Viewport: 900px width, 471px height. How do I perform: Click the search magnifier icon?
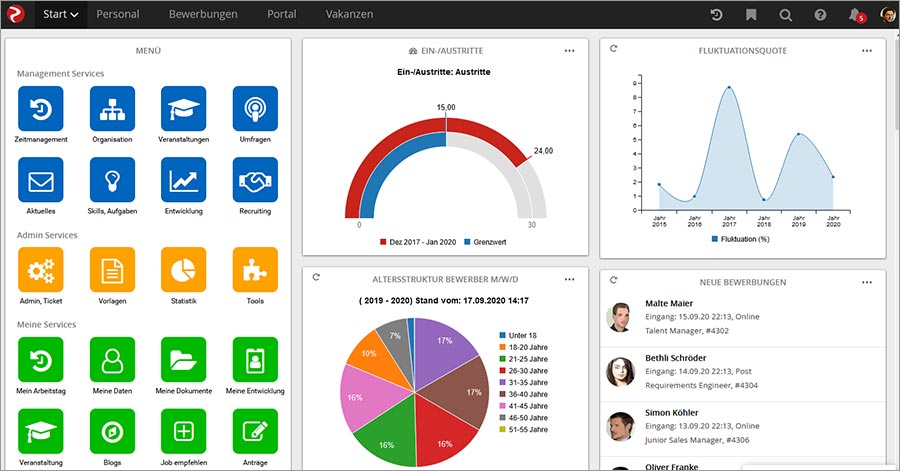(786, 15)
